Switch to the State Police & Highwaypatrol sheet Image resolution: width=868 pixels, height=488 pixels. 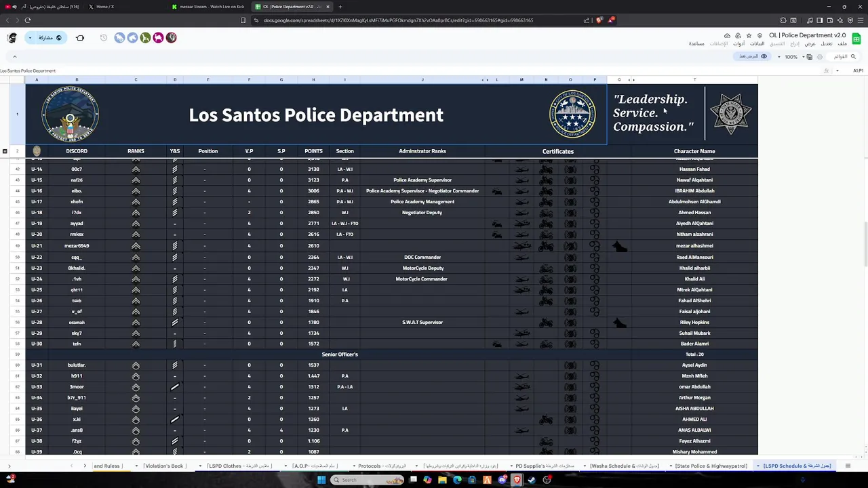click(x=711, y=466)
